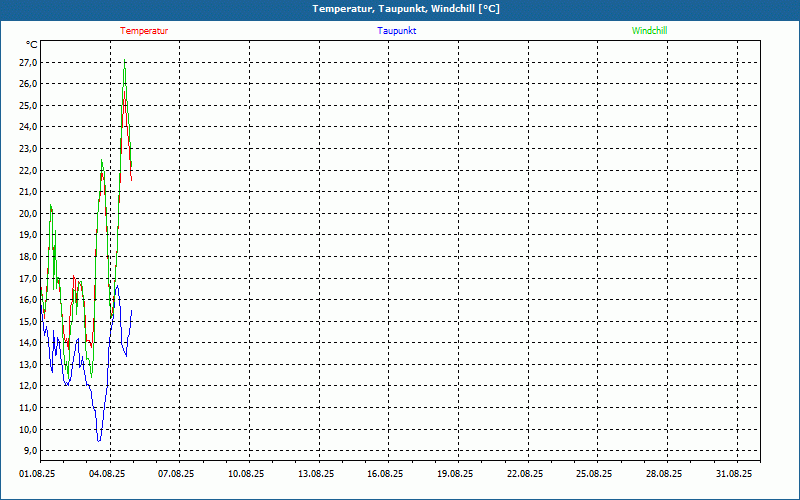Click the red Temperatur legend label
The width and height of the screenshot is (800, 500).
144,31
